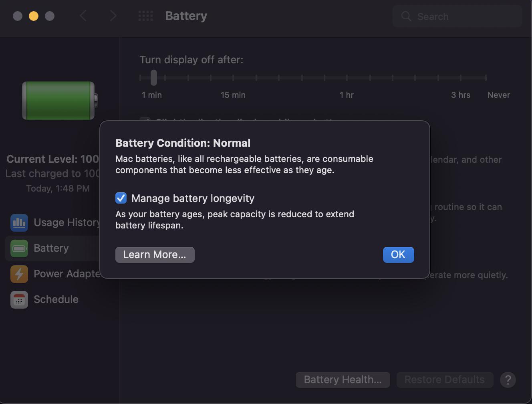This screenshot has height=404, width=532.
Task: Click the Restore Defaults button
Action: pos(444,380)
